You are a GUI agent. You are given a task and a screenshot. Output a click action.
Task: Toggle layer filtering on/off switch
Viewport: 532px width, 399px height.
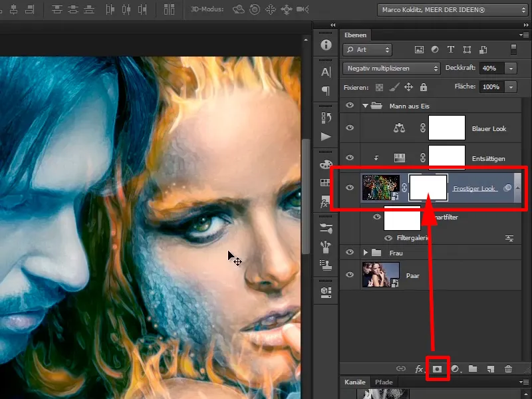(x=513, y=49)
